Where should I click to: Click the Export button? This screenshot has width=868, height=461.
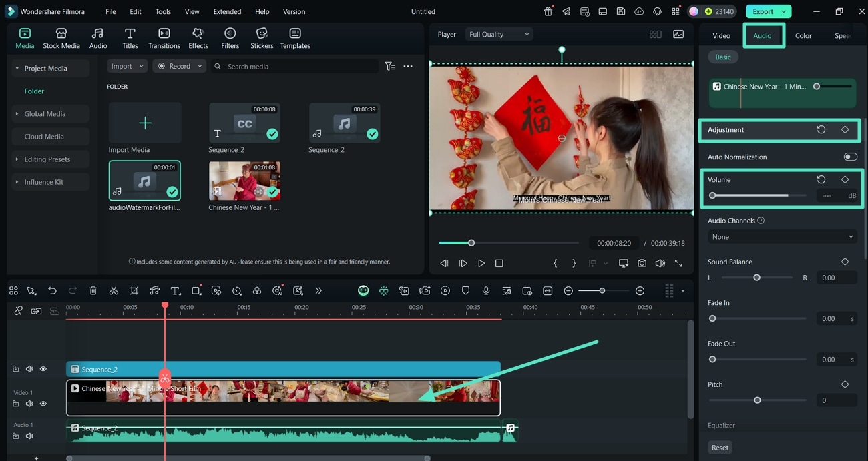pos(763,11)
